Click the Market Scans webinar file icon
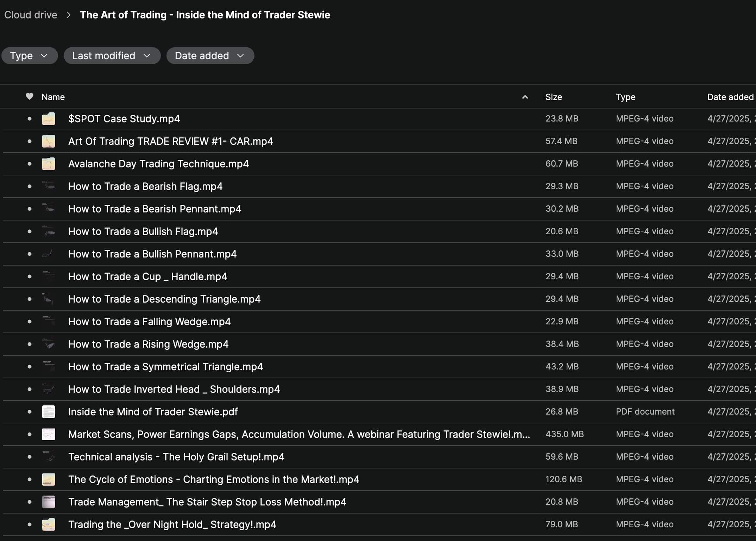This screenshot has height=541, width=756. [49, 434]
